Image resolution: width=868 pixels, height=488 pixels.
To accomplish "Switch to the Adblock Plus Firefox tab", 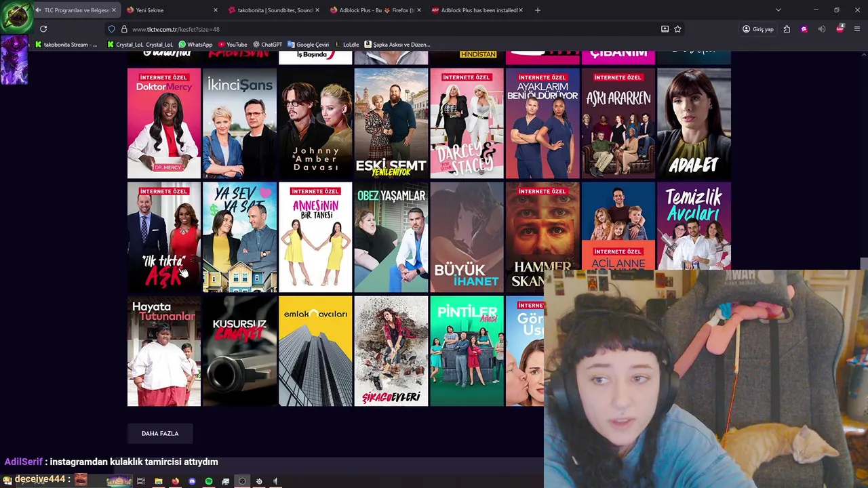I will [x=375, y=10].
